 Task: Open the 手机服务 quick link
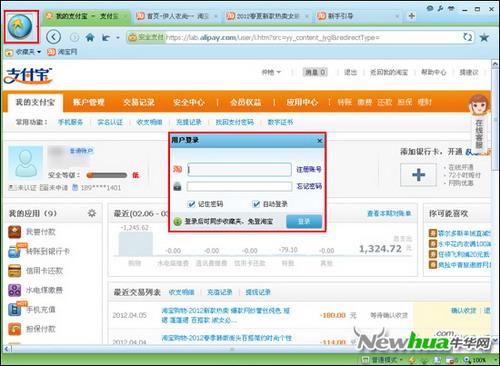coord(70,122)
